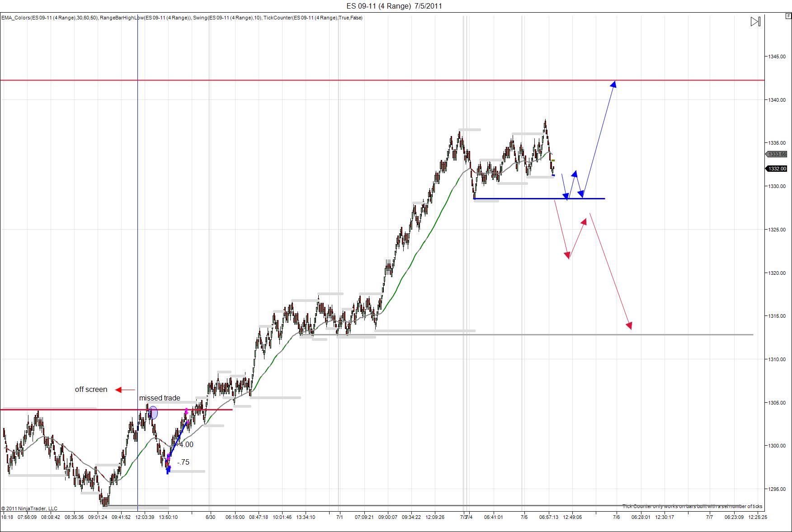Click the 6/30 date label
This screenshot has width=792, height=532.
click(210, 517)
